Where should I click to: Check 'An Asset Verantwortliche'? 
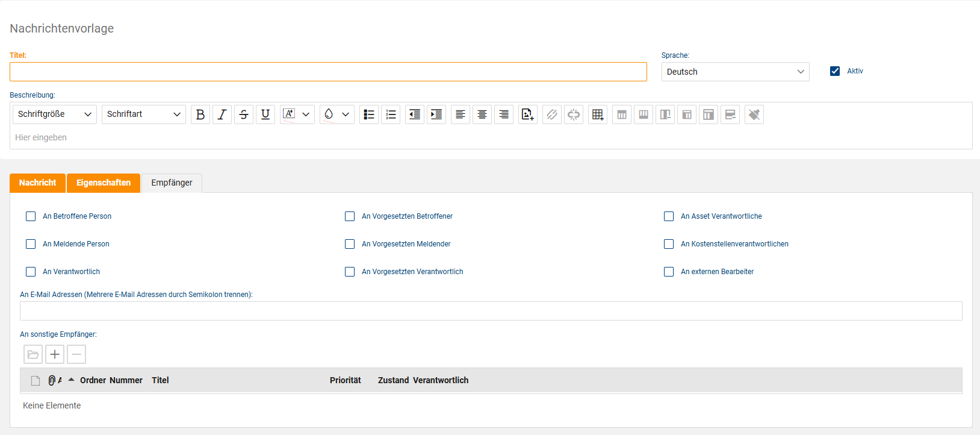click(669, 216)
